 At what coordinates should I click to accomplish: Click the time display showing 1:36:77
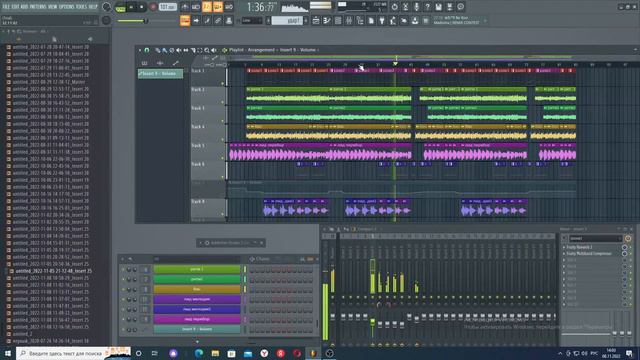coord(261,7)
